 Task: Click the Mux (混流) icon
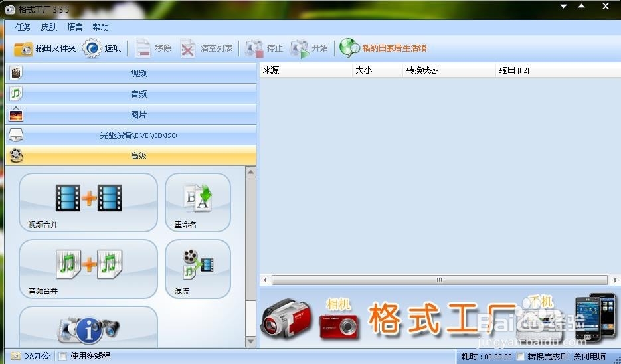198,264
